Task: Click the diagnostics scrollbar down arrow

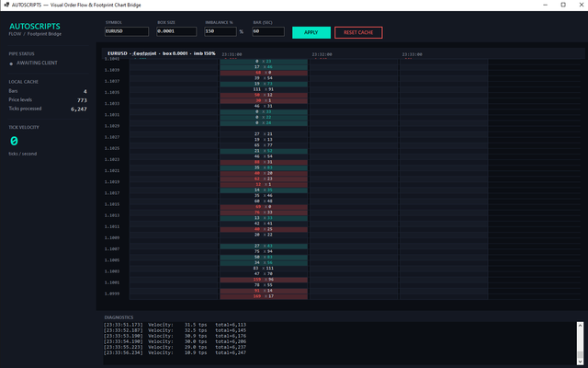Action: 580,362
